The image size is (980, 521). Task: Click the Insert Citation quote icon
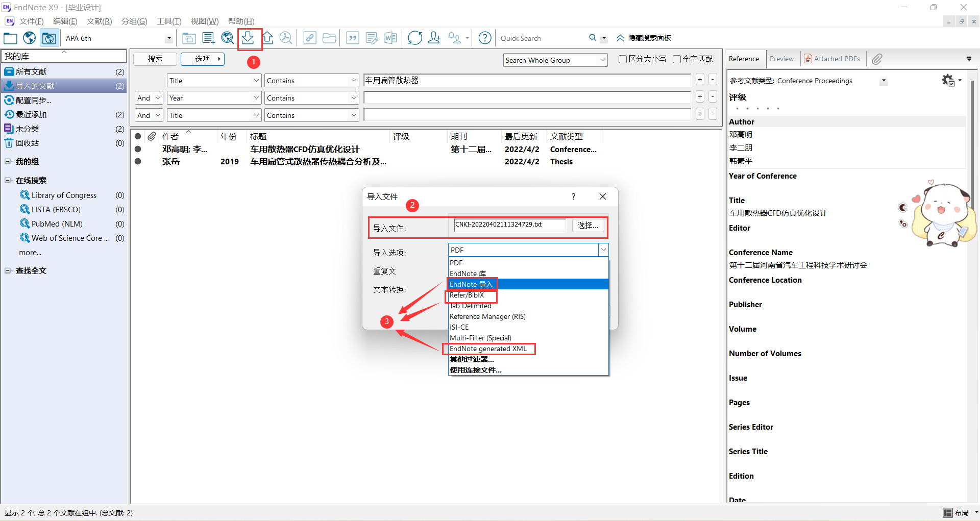(352, 38)
